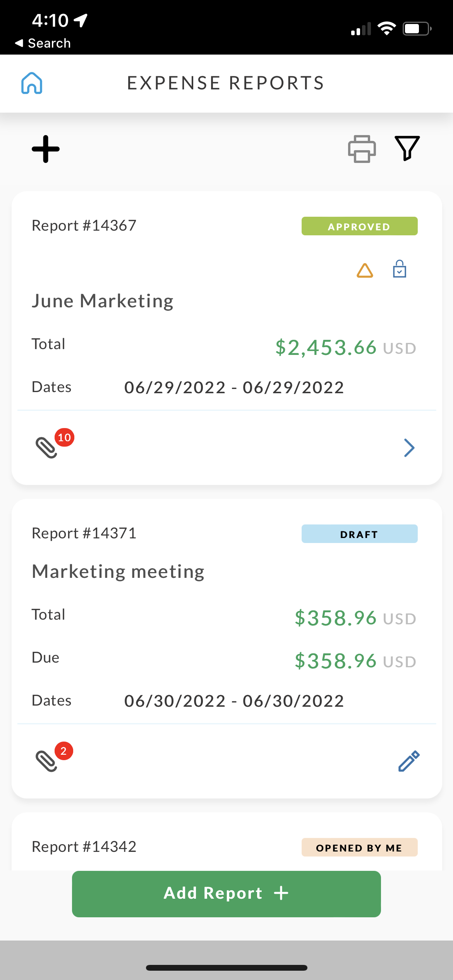Tap the DRAFT status badge
This screenshot has height=980, width=453.
point(359,534)
